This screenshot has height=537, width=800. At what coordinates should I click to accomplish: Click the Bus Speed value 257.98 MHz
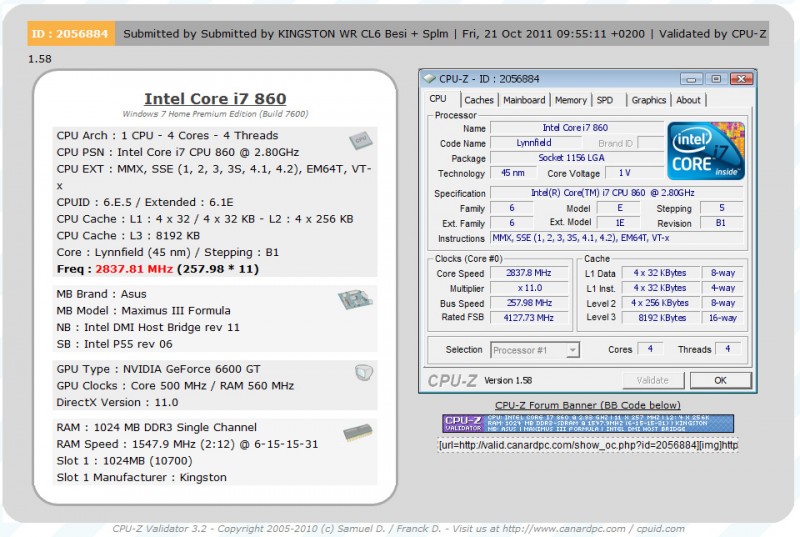529,303
